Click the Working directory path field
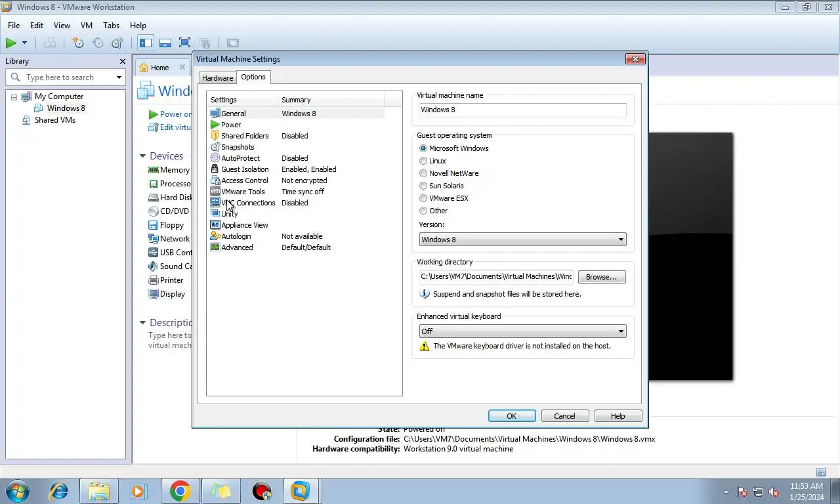840x504 pixels. 496,277
